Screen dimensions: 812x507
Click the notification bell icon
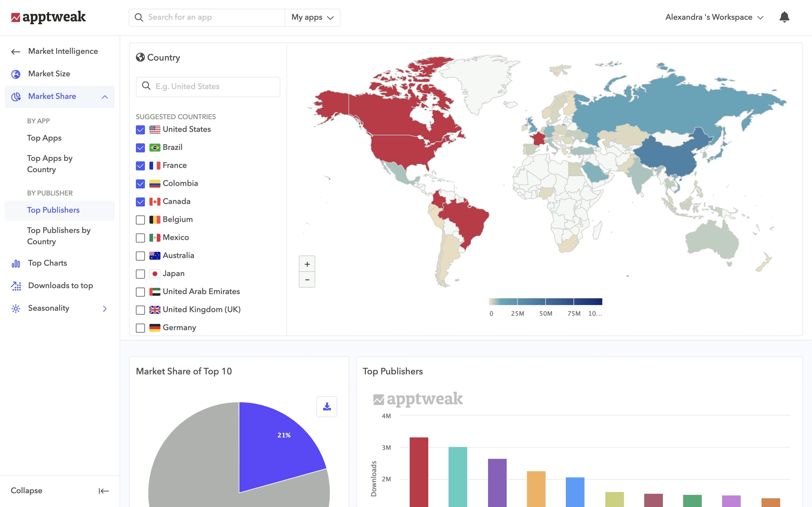pos(784,17)
